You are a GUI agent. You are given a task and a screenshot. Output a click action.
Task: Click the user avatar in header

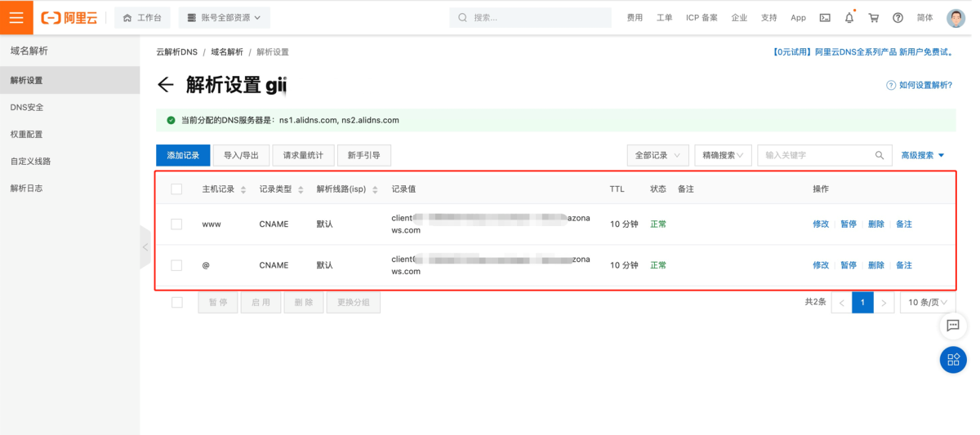point(955,17)
